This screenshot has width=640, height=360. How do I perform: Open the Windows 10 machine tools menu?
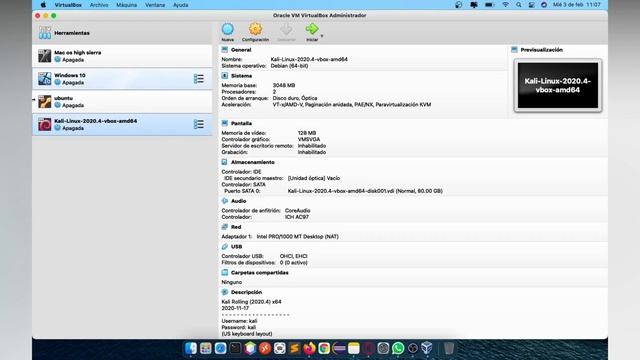[x=199, y=79]
